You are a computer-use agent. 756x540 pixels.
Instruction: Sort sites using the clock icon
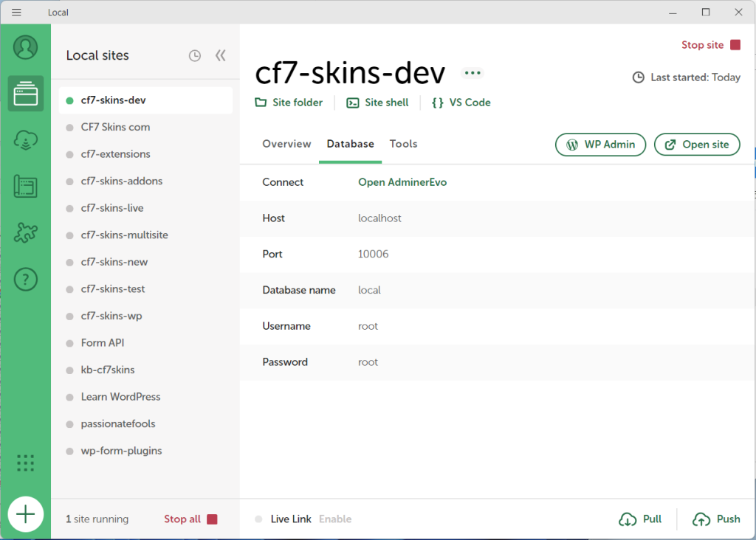[195, 56]
